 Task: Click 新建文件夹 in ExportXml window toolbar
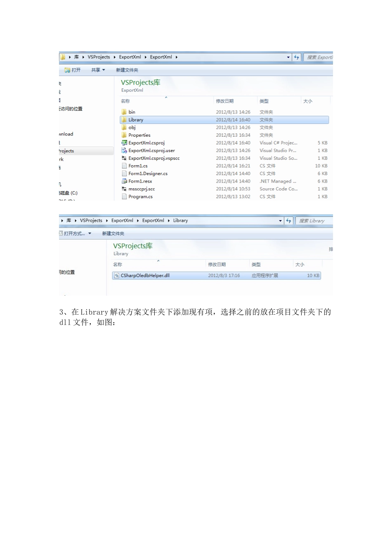point(127,70)
